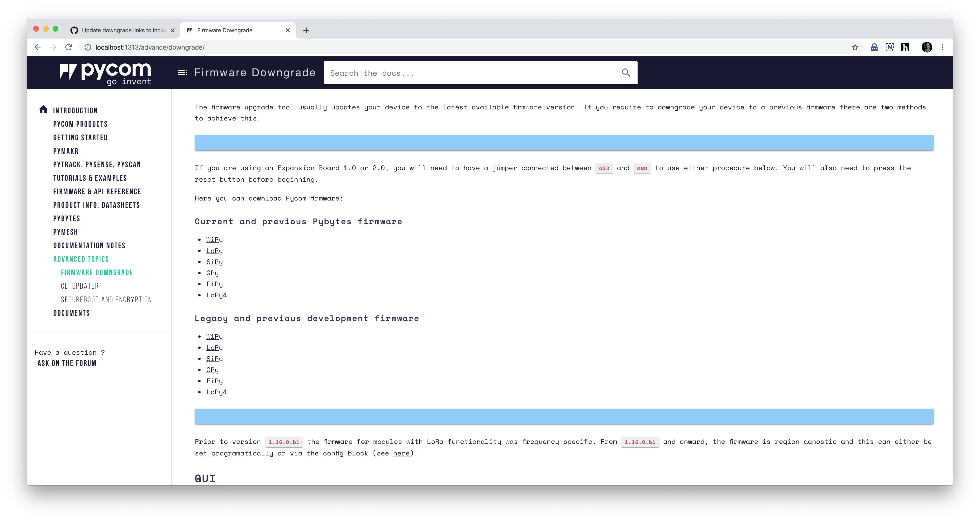Reload the page with refresh icon
Image resolution: width=980 pixels, height=521 pixels.
(x=68, y=47)
